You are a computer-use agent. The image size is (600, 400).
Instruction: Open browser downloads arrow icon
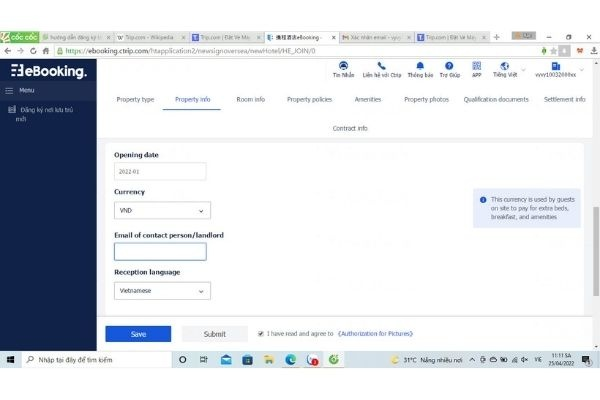point(593,51)
